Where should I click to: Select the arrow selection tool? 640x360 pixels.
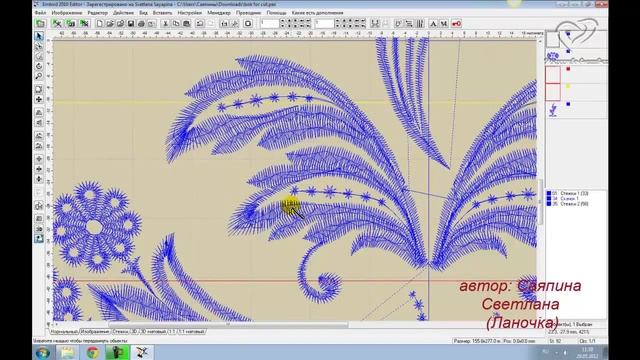point(39,36)
